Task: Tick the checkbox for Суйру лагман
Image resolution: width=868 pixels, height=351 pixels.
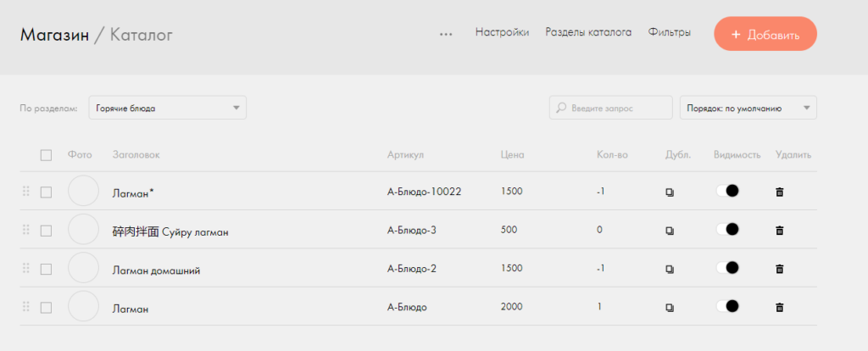Action: click(x=46, y=231)
